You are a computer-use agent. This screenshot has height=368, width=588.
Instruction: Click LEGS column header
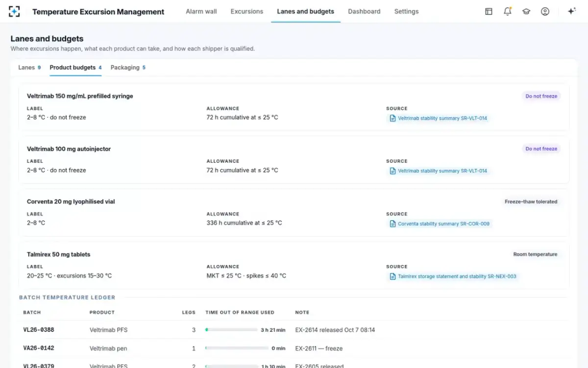pos(189,313)
